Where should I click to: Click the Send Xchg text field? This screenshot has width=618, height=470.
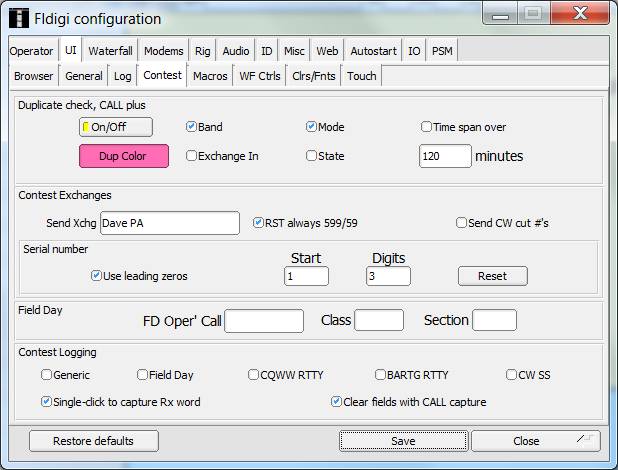(x=170, y=223)
